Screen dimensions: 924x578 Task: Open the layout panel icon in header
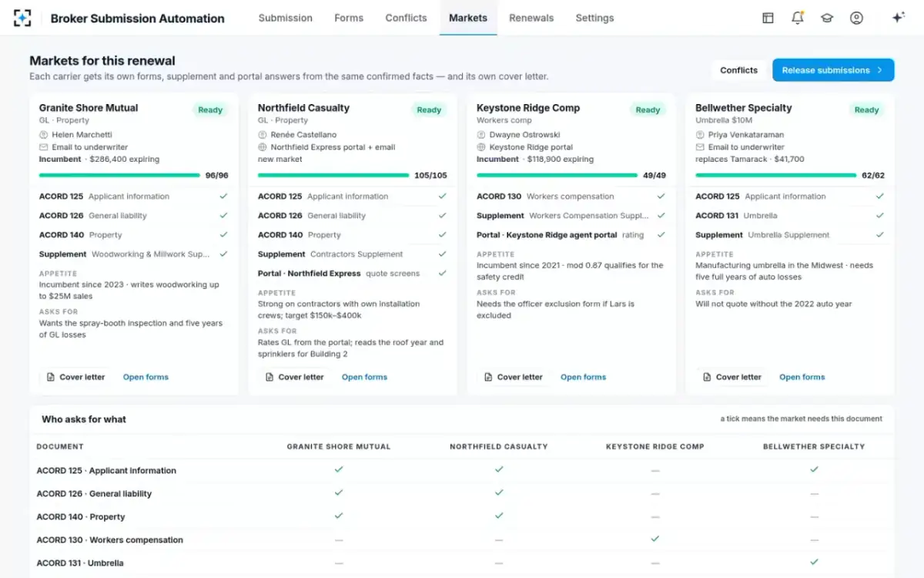point(768,18)
